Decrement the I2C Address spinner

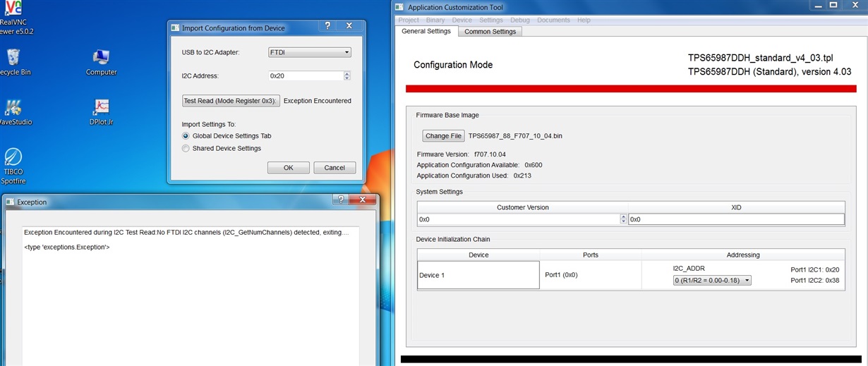pyautogui.click(x=346, y=78)
